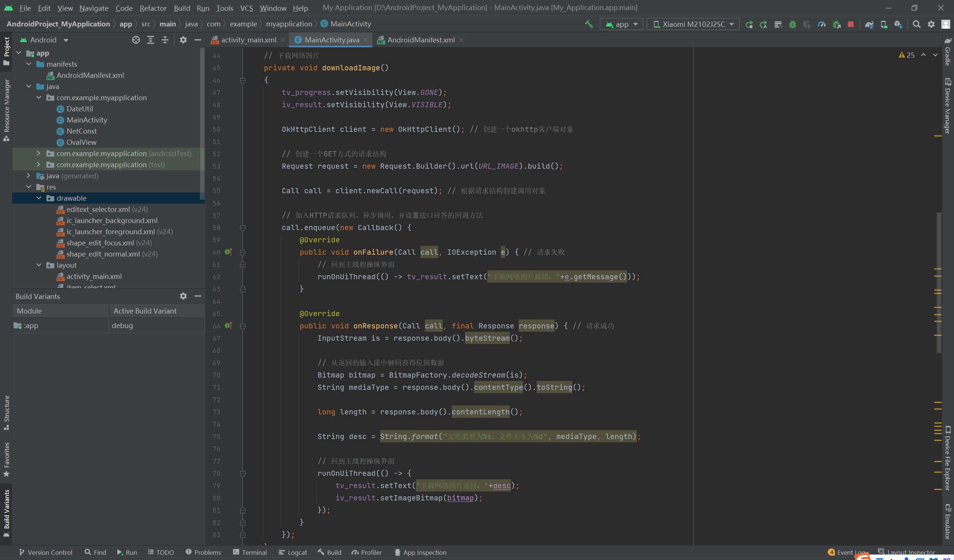Screen dimensions: 954x560
Task: Switch to the AndroidManifest.xml tab
Action: tap(420, 40)
